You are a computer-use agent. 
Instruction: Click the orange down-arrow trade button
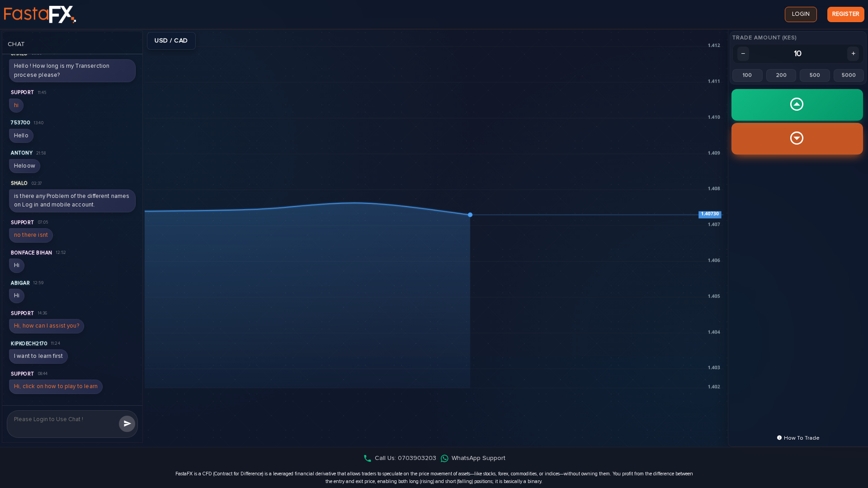pyautogui.click(x=797, y=138)
